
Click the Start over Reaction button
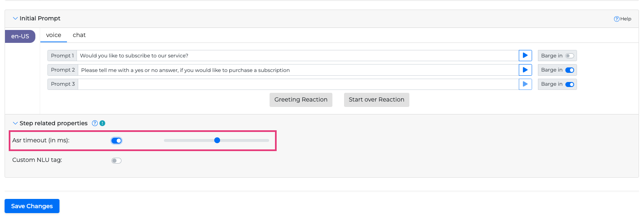point(376,99)
